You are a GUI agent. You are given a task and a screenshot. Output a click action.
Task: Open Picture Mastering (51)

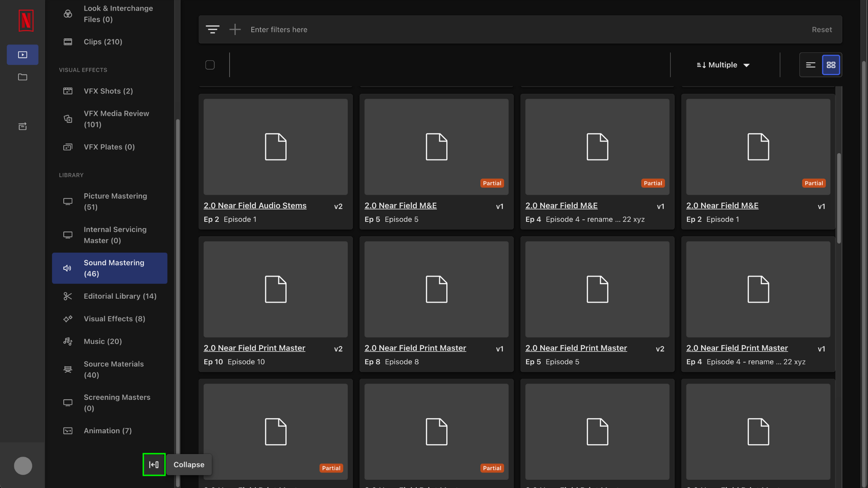pos(109,202)
